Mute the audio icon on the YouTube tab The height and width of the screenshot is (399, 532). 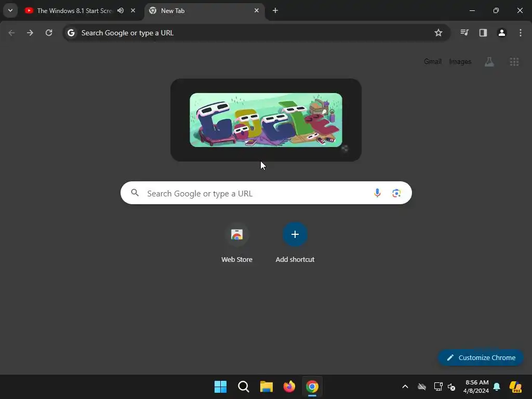click(121, 10)
